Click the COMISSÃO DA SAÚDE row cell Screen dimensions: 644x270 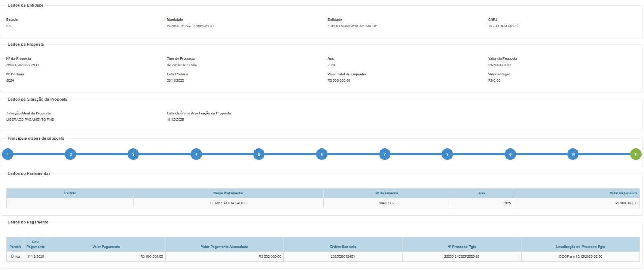pyautogui.click(x=228, y=203)
